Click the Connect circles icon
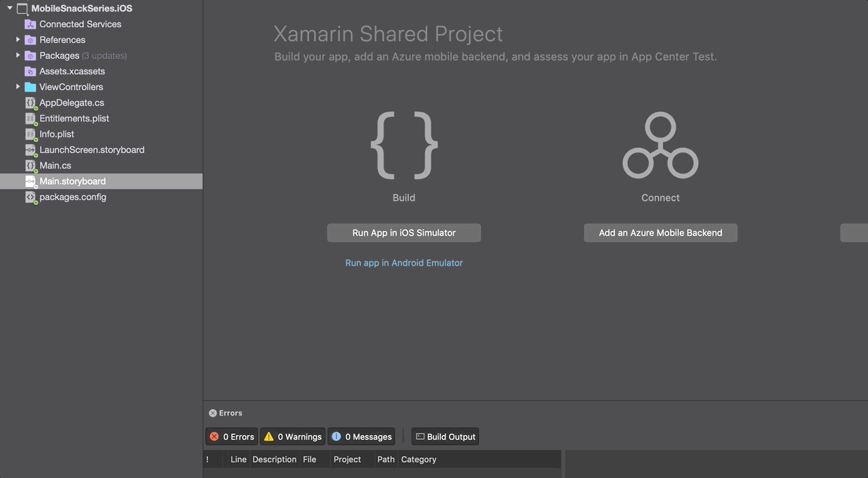 coord(660,145)
